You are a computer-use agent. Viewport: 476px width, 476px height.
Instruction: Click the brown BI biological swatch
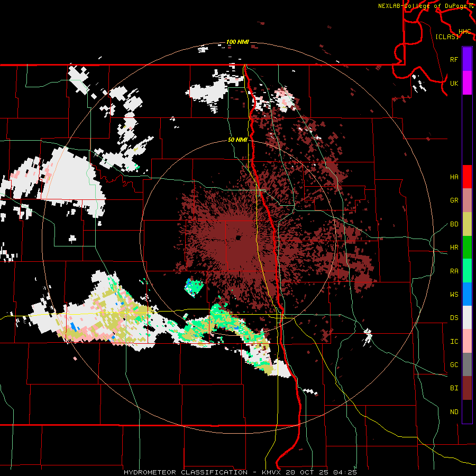(x=467, y=388)
